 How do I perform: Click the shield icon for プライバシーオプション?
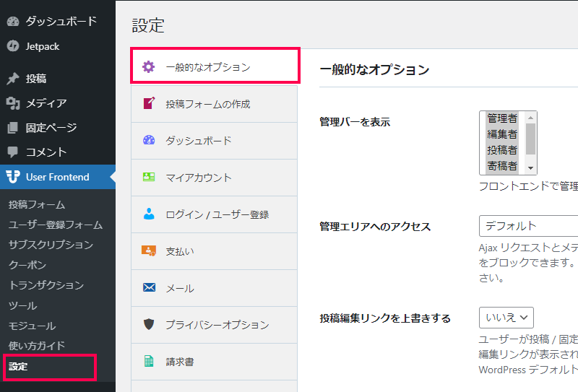(x=149, y=324)
